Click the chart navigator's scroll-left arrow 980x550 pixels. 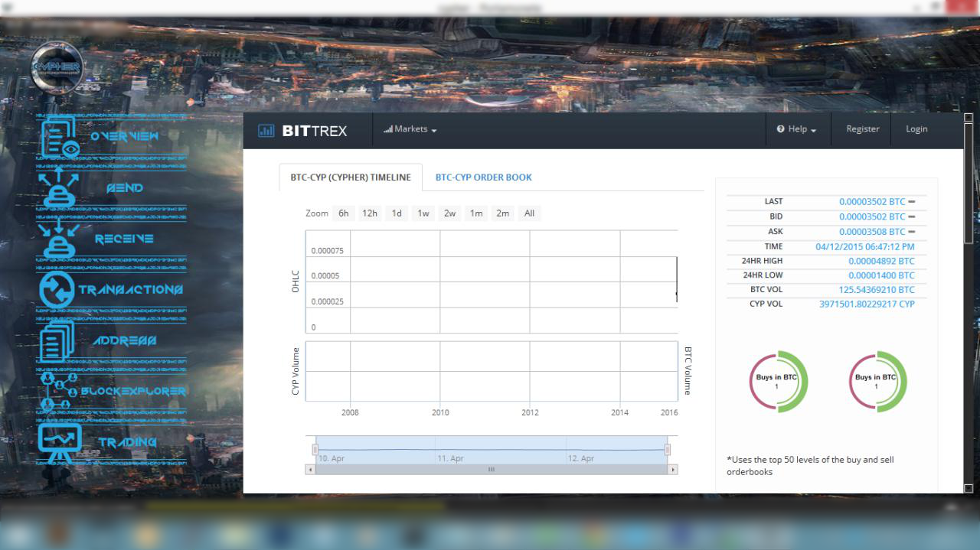point(310,470)
